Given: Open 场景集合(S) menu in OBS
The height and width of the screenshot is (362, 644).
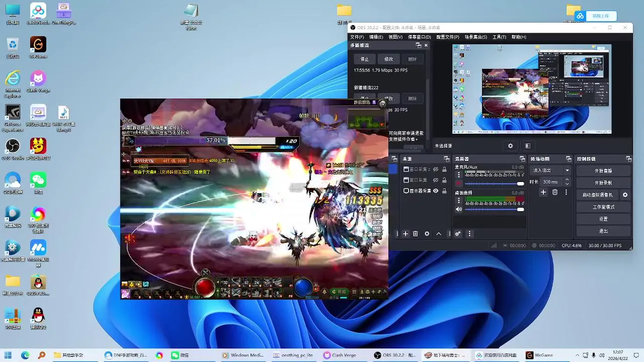Looking at the screenshot, I should [476, 37].
